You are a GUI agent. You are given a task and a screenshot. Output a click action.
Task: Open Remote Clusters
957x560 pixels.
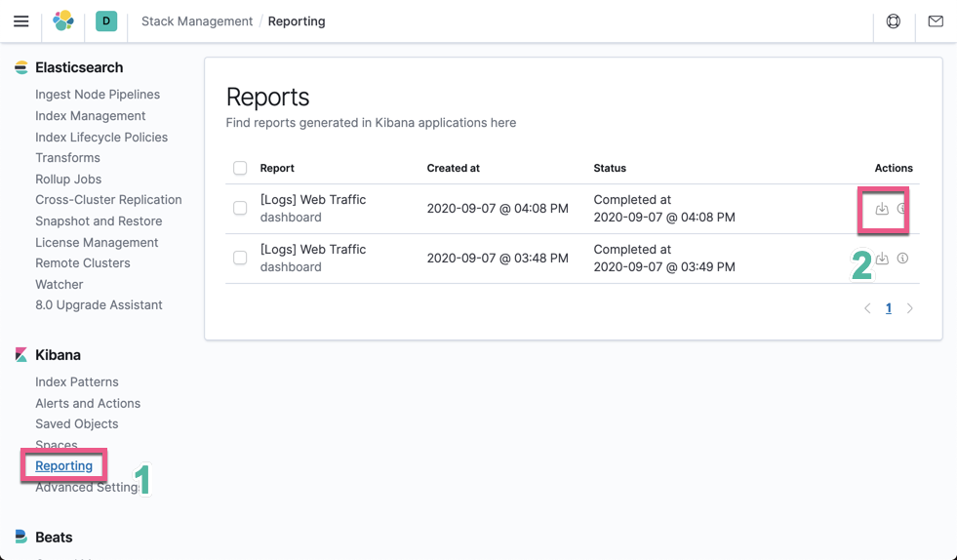83,263
